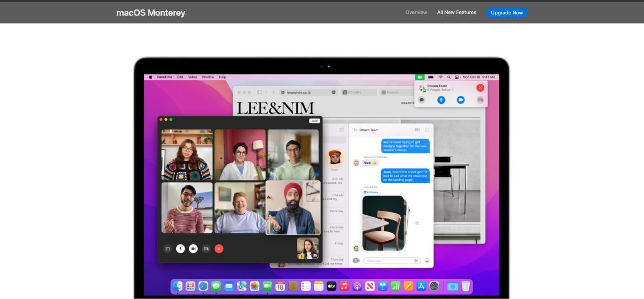Expand the 6 People Active details
Screen dimensions: 644x299
coord(440,90)
